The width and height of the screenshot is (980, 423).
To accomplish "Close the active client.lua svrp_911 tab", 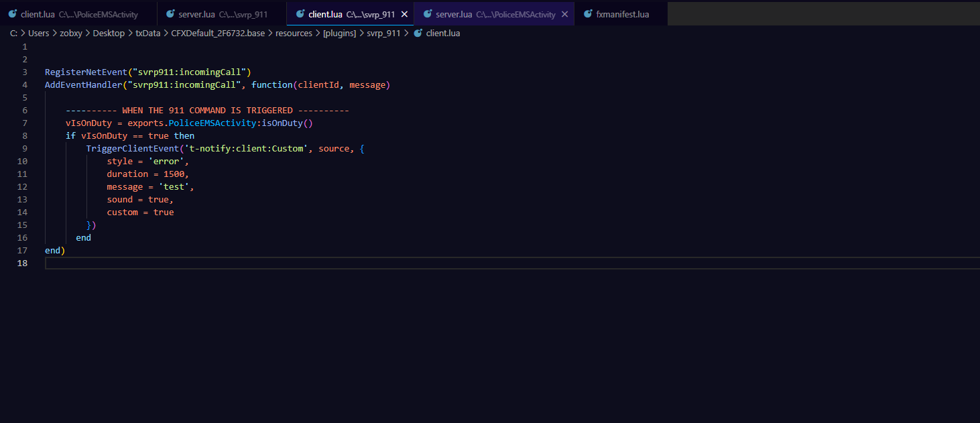I will pos(404,14).
